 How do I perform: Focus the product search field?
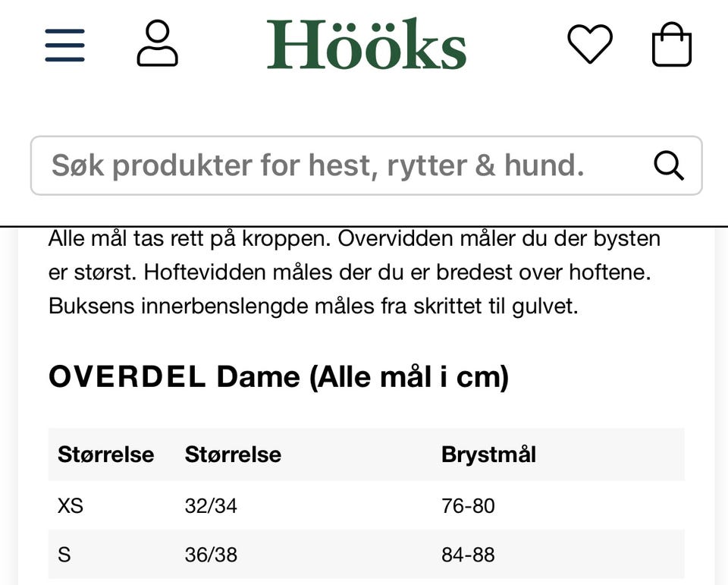coord(341,165)
